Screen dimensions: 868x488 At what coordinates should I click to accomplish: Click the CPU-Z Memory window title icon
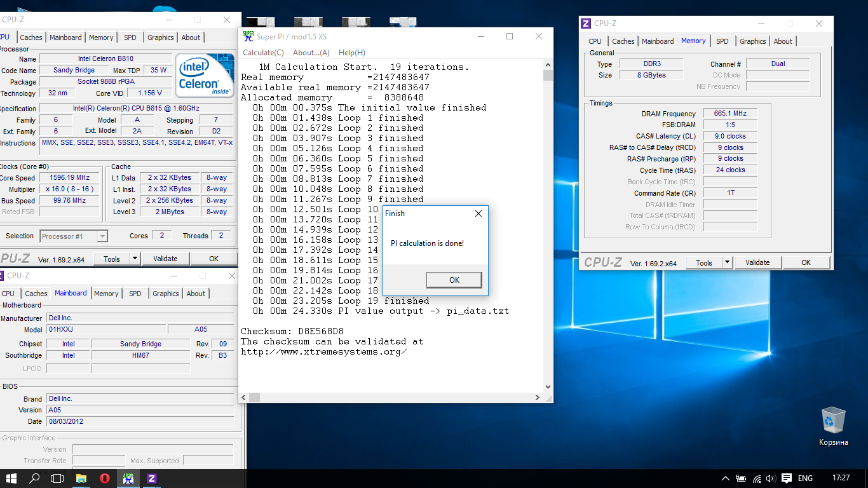tap(587, 24)
